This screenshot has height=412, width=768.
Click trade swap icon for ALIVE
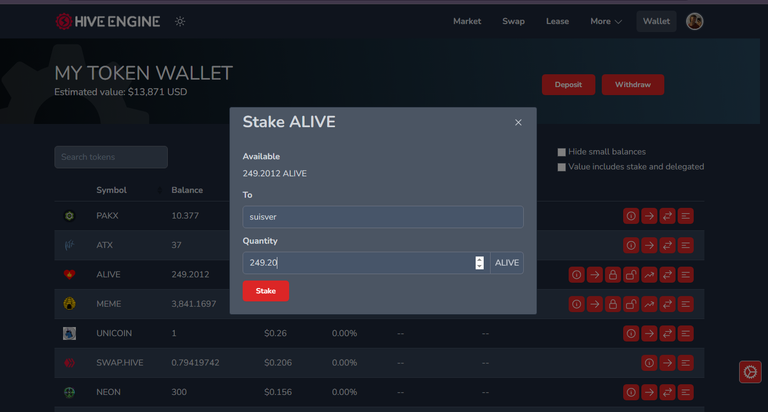667,275
